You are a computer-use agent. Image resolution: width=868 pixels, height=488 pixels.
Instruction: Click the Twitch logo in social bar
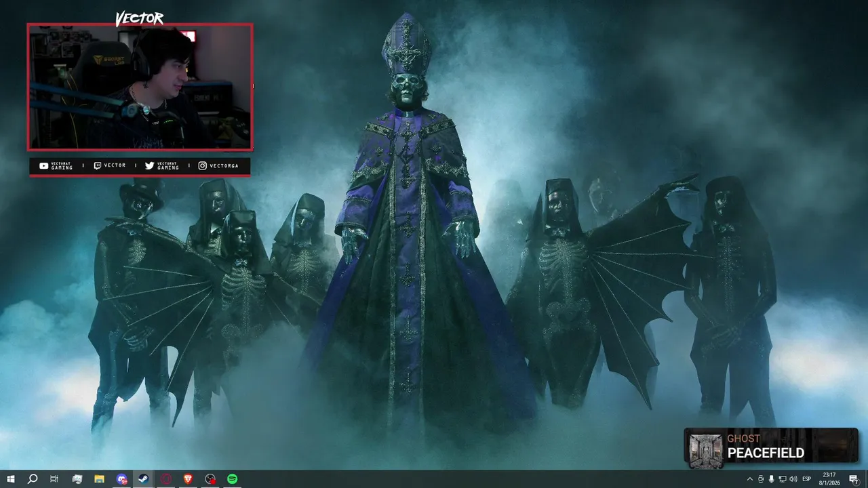[x=97, y=165]
